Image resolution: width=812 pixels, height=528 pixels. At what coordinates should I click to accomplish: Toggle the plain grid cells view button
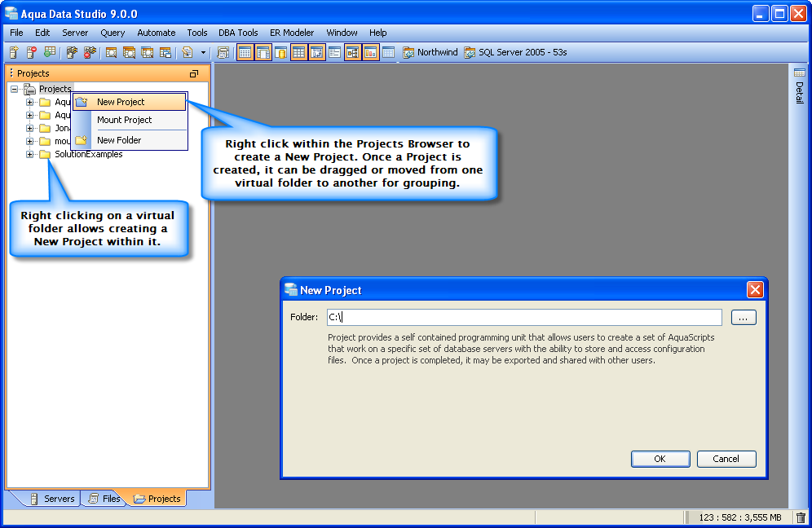click(299, 52)
